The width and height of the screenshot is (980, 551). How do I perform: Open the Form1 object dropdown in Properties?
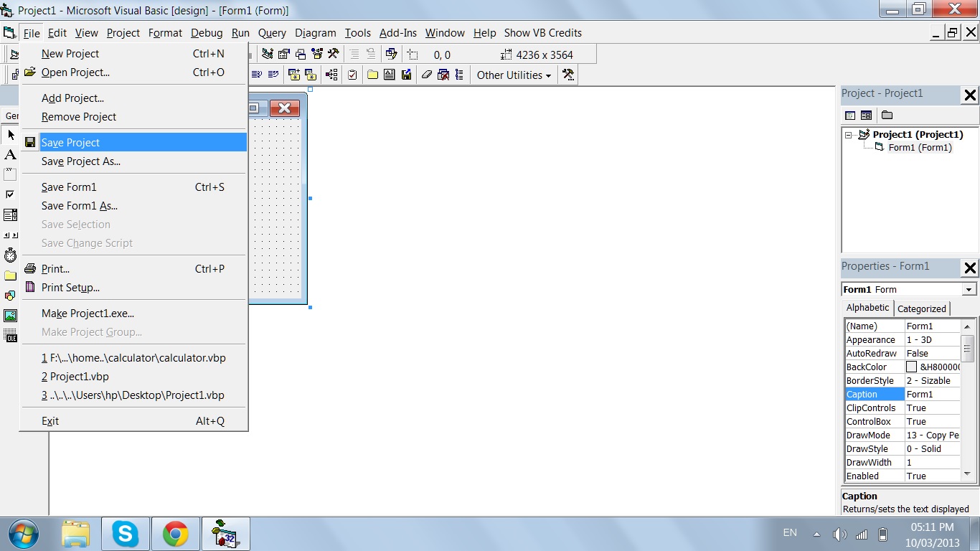[x=969, y=289]
